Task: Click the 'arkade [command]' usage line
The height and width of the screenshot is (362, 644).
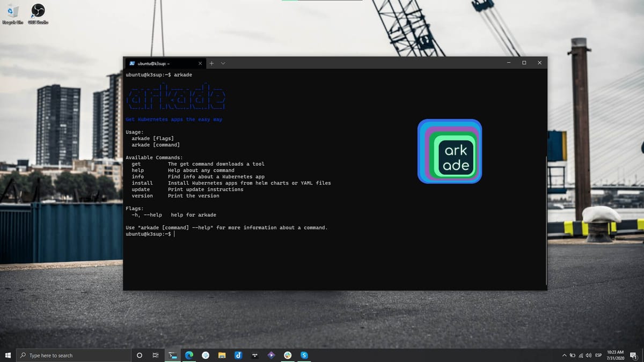Action: [156, 145]
